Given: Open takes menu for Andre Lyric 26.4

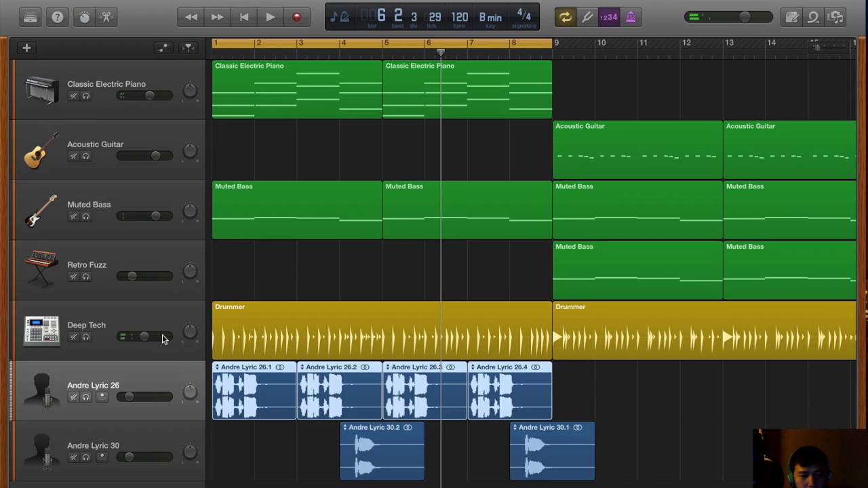Looking at the screenshot, I should pyautogui.click(x=473, y=367).
